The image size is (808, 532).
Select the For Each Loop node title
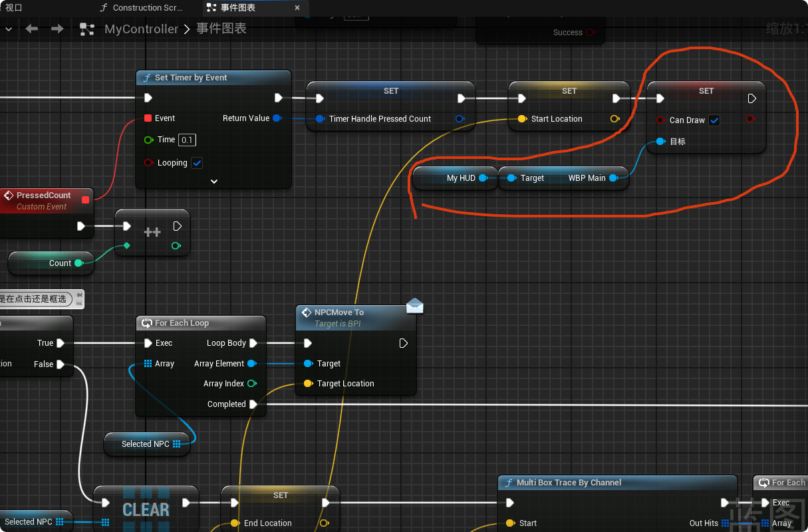tap(182, 323)
